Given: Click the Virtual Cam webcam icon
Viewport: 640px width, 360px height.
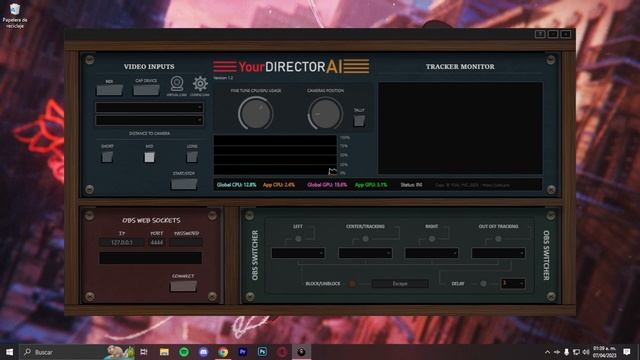Looking at the screenshot, I should coord(177,84).
